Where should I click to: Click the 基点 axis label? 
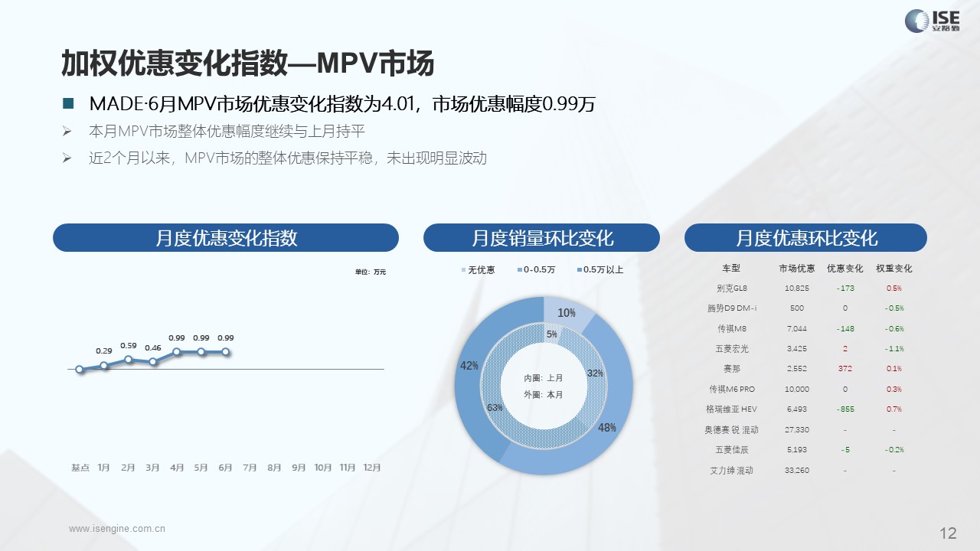80,467
